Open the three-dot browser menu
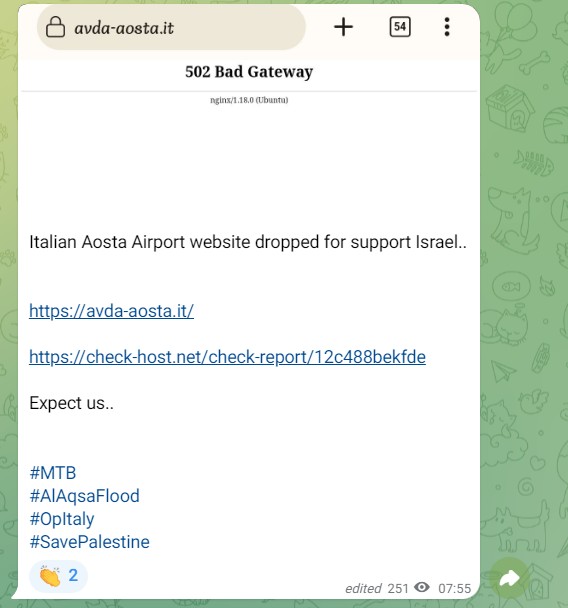 pos(447,27)
